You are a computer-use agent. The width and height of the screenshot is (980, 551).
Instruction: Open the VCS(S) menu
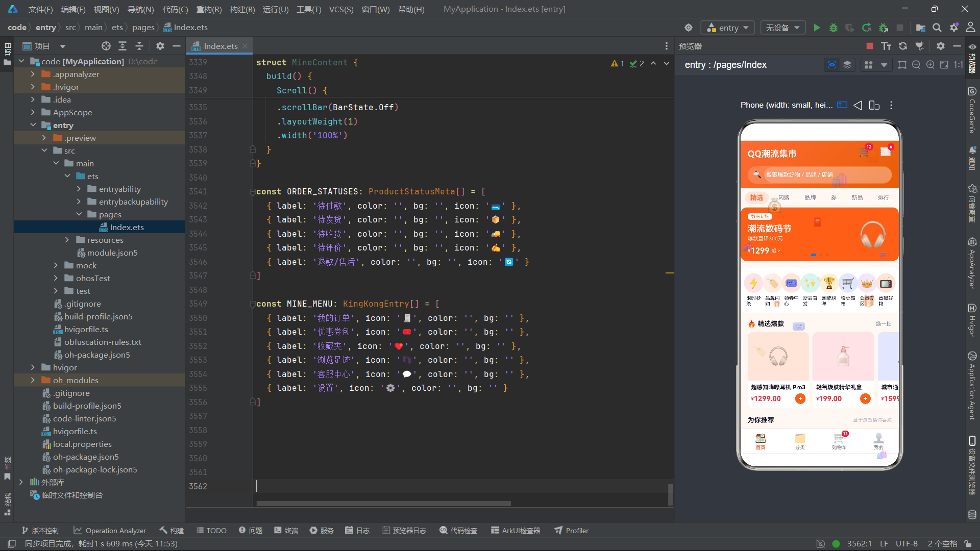[x=341, y=9]
